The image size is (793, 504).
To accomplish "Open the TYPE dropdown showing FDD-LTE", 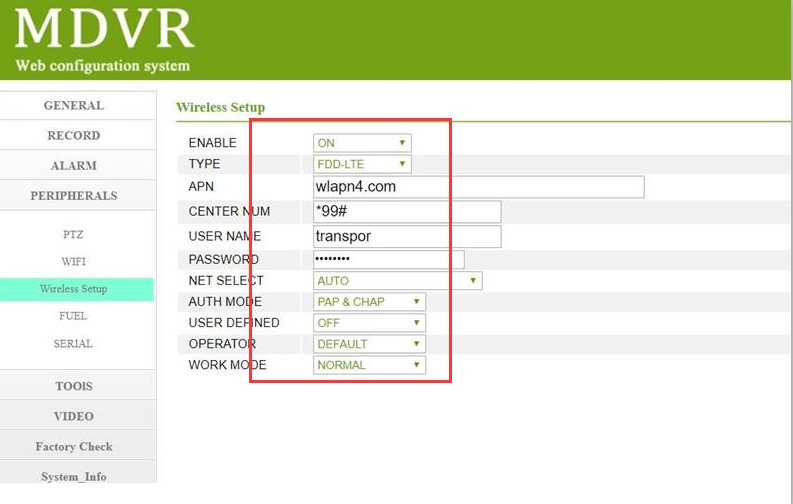I will [362, 164].
